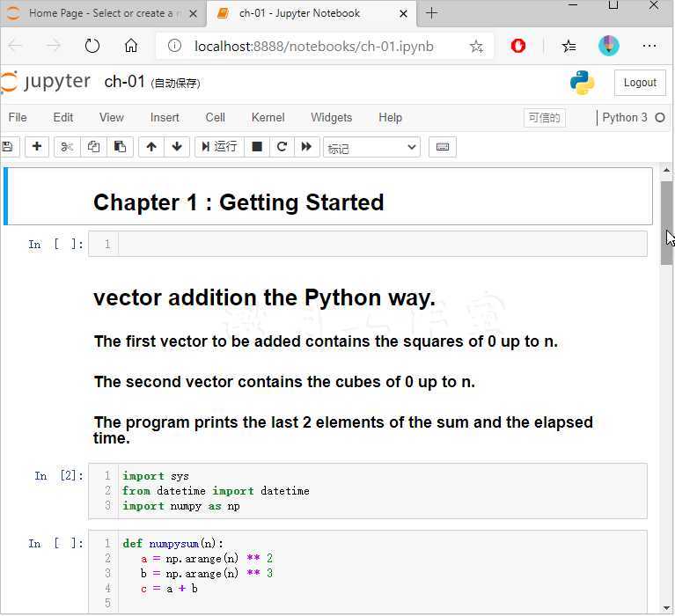This screenshot has height=616, width=675.
Task: Open browser settings and more menu
Action: coord(649,46)
